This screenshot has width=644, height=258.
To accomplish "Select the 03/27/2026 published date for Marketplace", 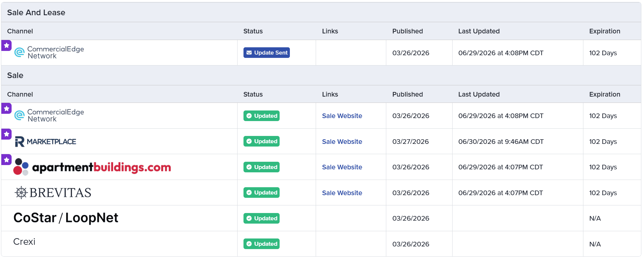I will click(x=410, y=142).
